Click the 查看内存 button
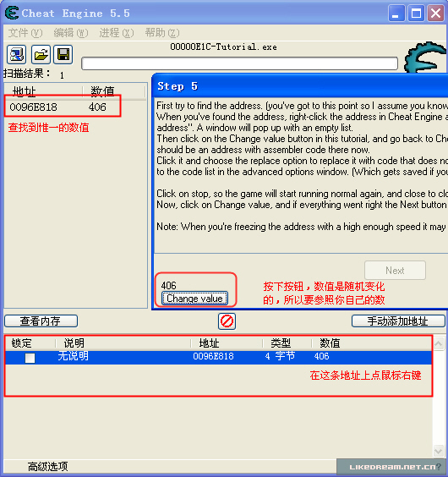The width and height of the screenshot is (448, 477). click(x=41, y=321)
